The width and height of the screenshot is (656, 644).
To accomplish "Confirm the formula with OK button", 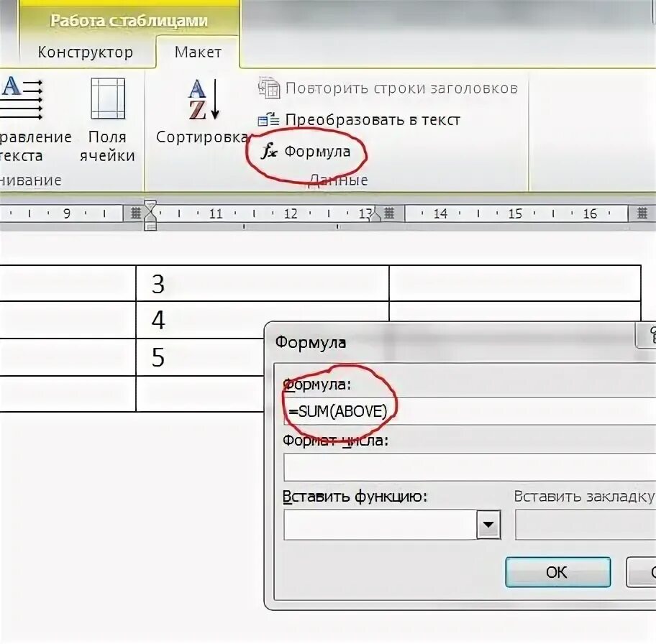I will (557, 571).
